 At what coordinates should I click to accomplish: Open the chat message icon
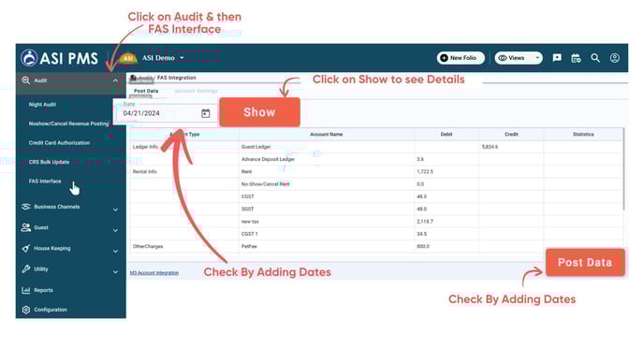click(x=557, y=58)
